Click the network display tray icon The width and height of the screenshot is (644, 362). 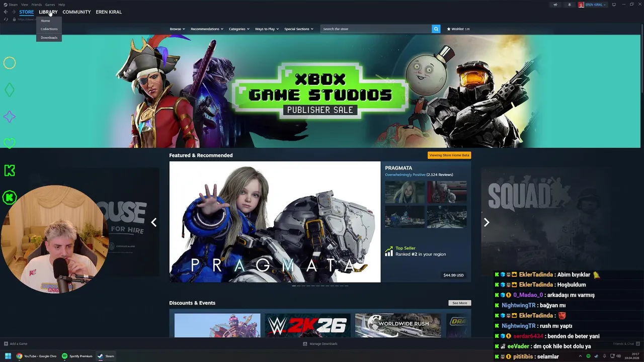pos(611,356)
